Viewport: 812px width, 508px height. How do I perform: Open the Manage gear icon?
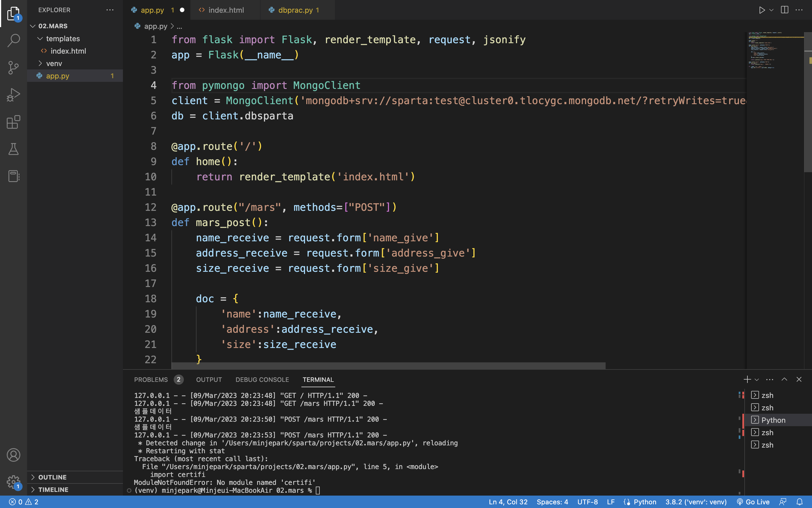(14, 482)
